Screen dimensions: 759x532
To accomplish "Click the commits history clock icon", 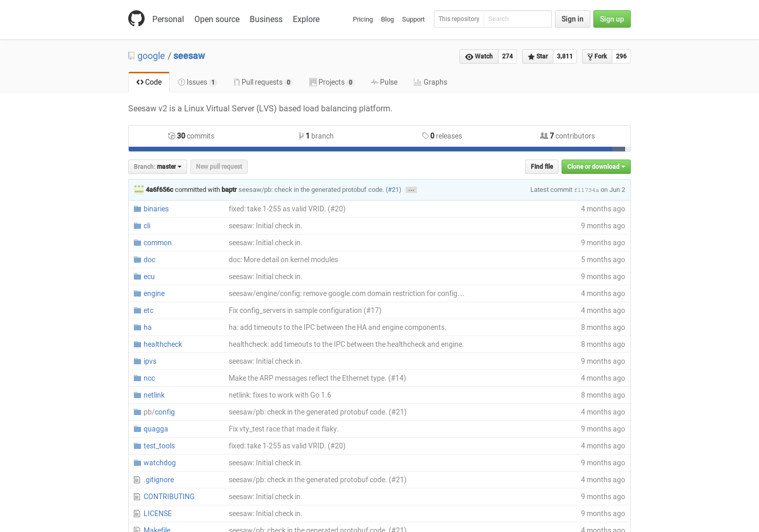I will [171, 136].
